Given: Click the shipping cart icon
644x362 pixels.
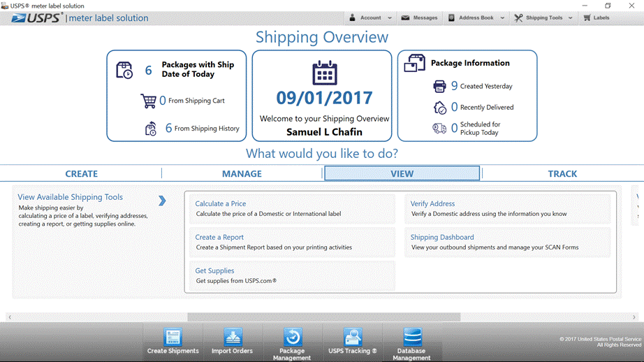Looking at the screenshot, I should [148, 101].
